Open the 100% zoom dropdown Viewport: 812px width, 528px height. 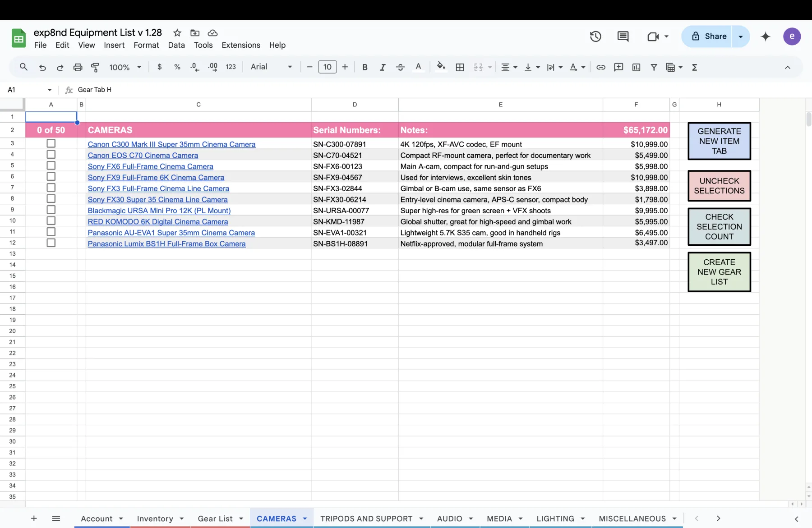tap(125, 67)
